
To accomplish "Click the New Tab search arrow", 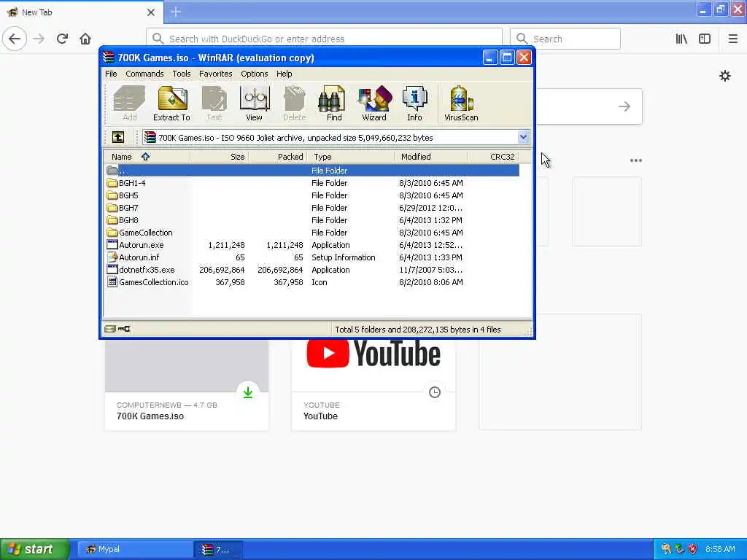I will point(624,106).
